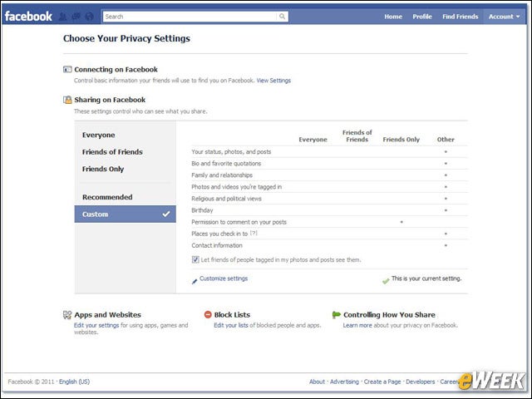Click the Connecting on Facebook icon
532x399 pixels.
point(67,70)
